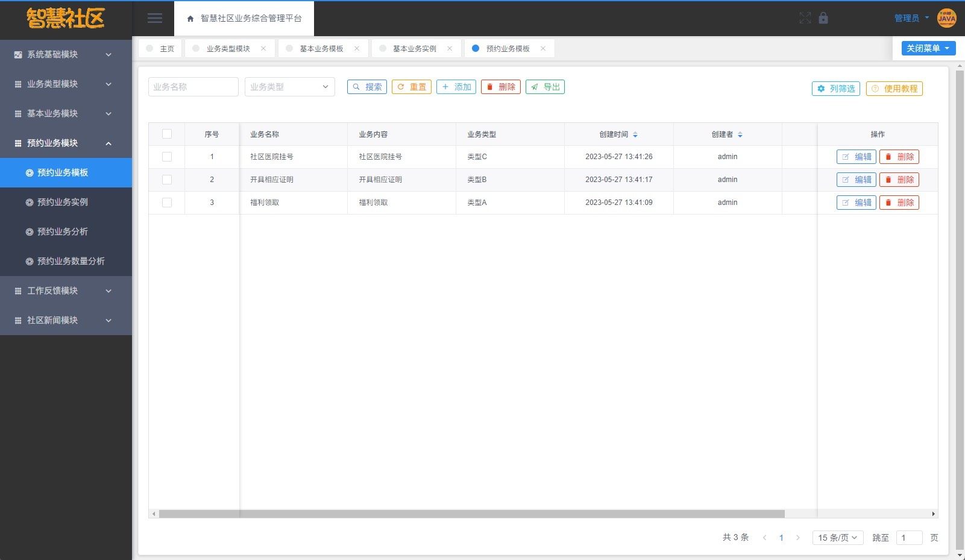
Task: Click the fullscreen toggle icon
Action: (x=805, y=18)
